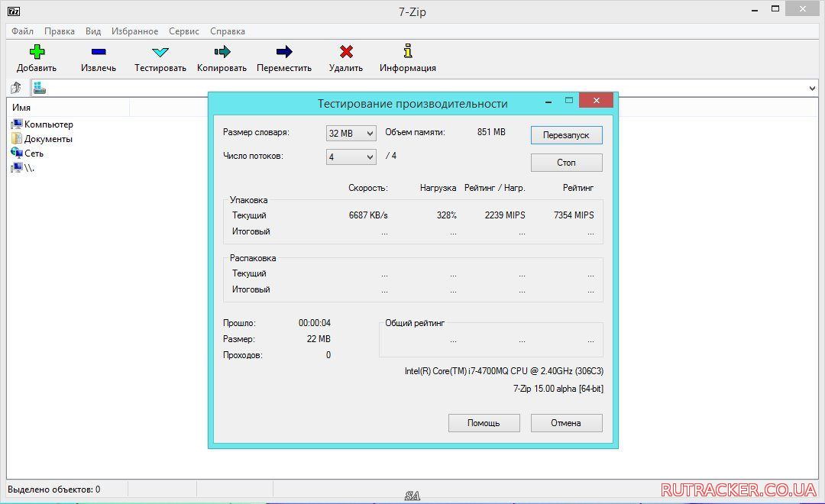Click the 851 MB memory value

491,132
